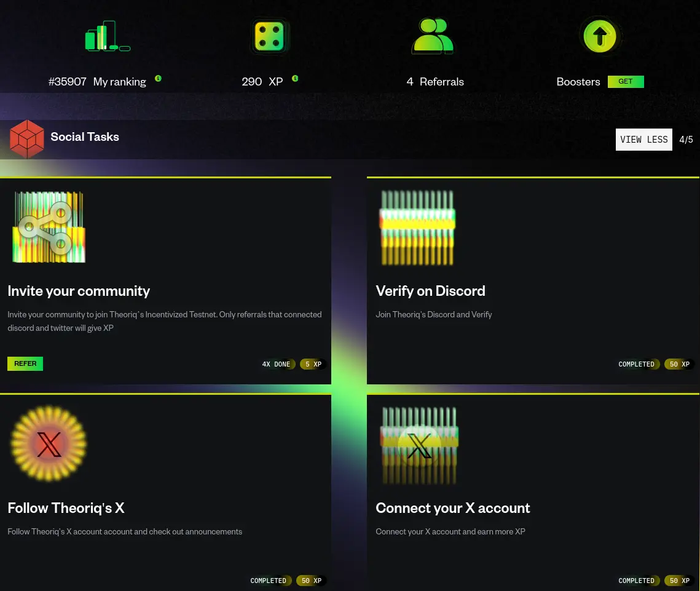This screenshot has width=700, height=591.
Task: Click the Boosters label
Action: pos(578,82)
